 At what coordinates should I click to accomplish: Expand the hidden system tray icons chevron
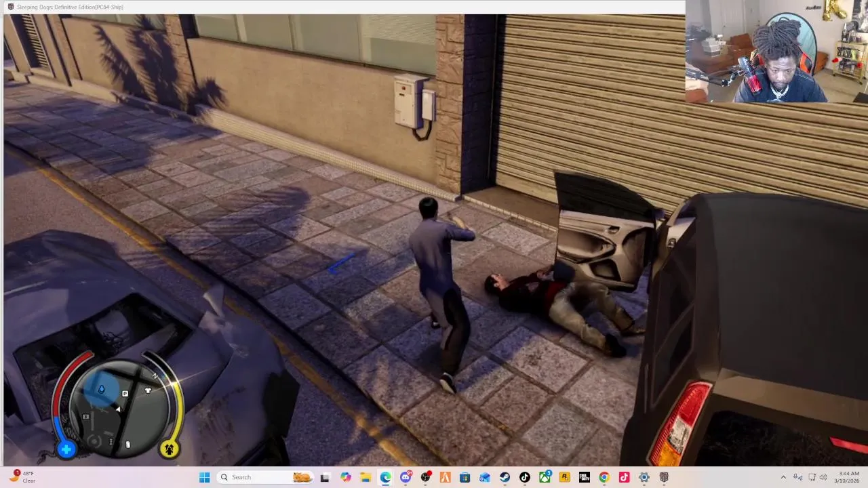tap(783, 477)
